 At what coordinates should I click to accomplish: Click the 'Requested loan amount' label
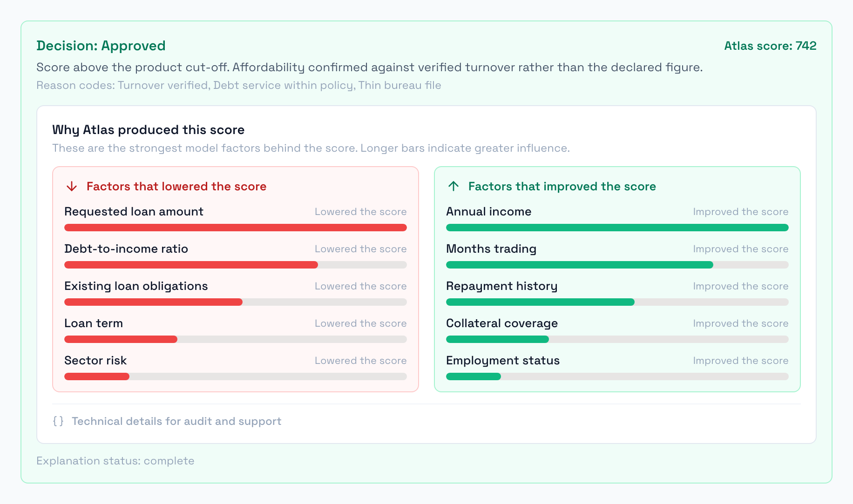point(134,212)
